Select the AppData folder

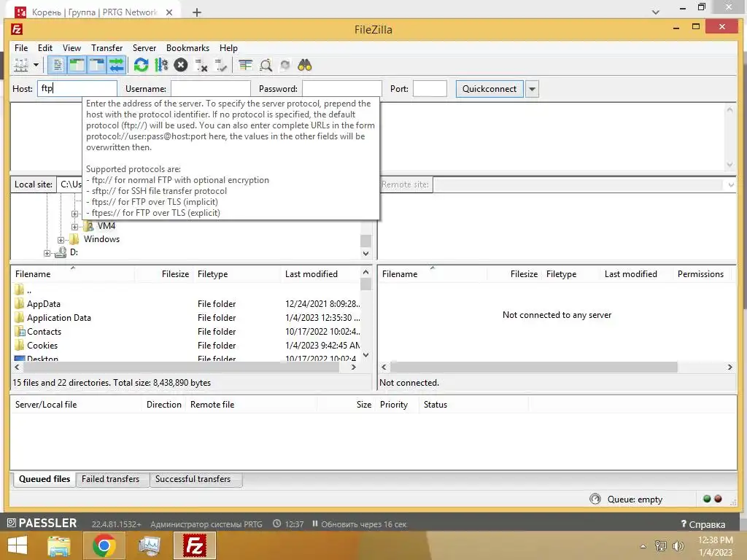(x=43, y=304)
